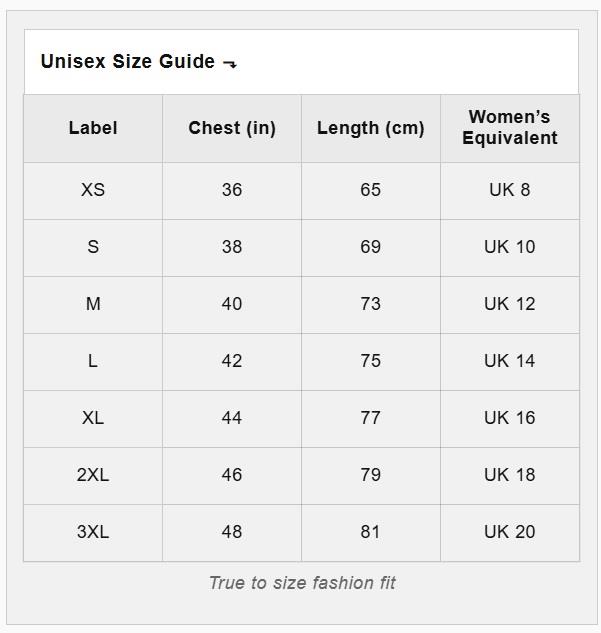This screenshot has width=601, height=633.
Task: Click the 2XL size label cell
Action: point(93,475)
